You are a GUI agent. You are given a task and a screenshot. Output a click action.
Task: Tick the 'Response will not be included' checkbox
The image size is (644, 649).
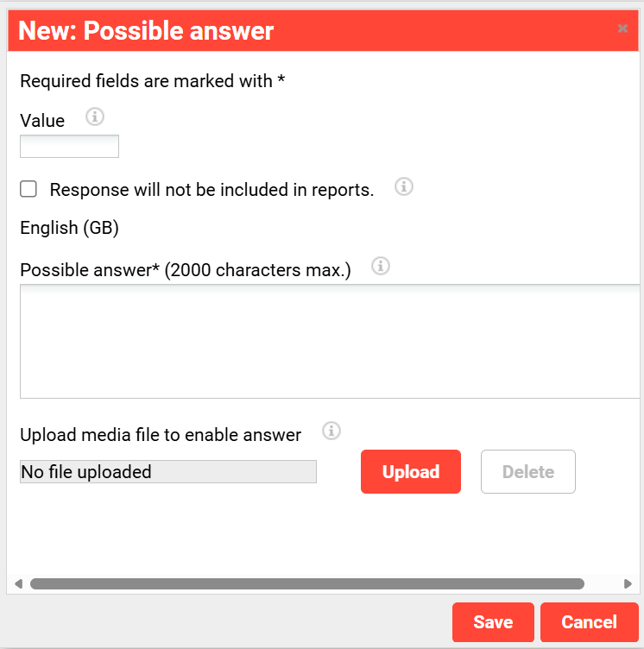[28, 189]
